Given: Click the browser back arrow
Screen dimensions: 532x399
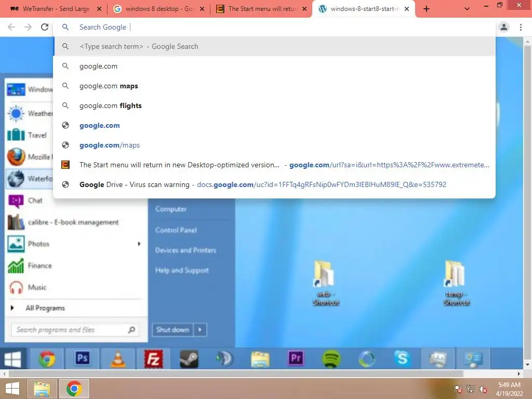Looking at the screenshot, I should [11, 27].
